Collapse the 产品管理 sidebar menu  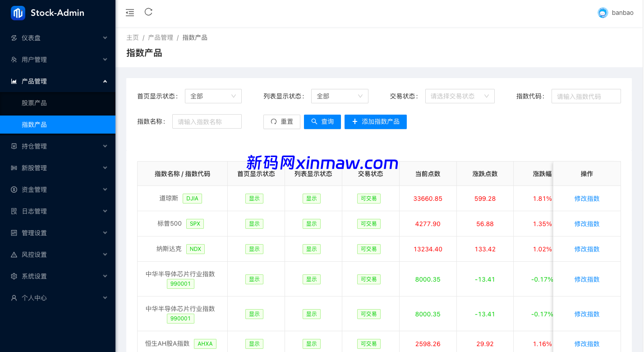[x=58, y=81]
